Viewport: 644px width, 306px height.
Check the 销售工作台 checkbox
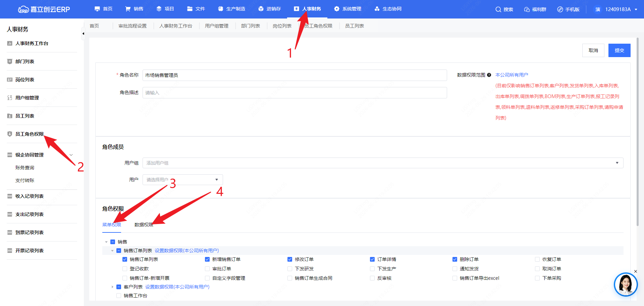[119, 296]
